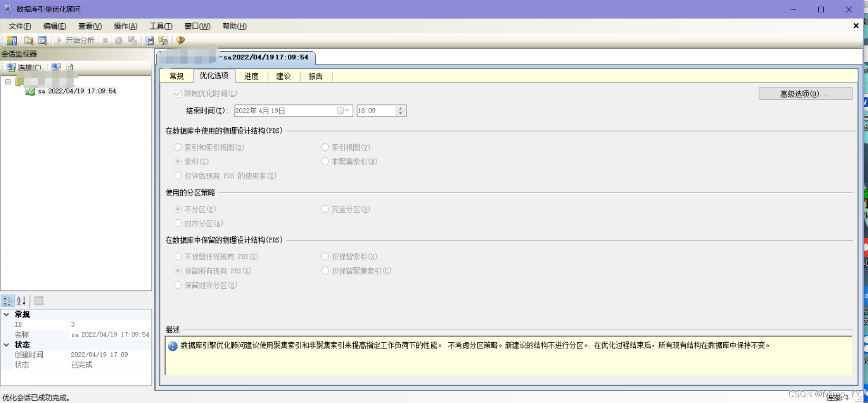Click the 已完成 status value

pyautogui.click(x=82, y=365)
